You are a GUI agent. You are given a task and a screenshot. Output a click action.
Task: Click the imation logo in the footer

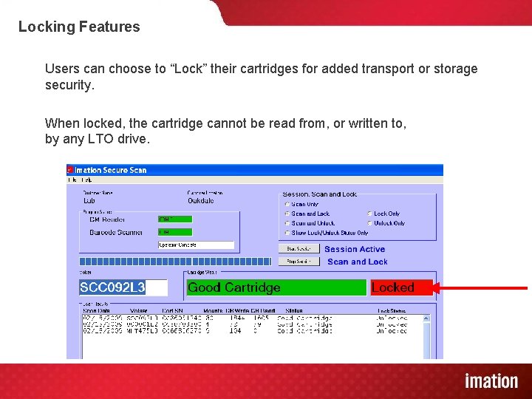pyautogui.click(x=491, y=381)
